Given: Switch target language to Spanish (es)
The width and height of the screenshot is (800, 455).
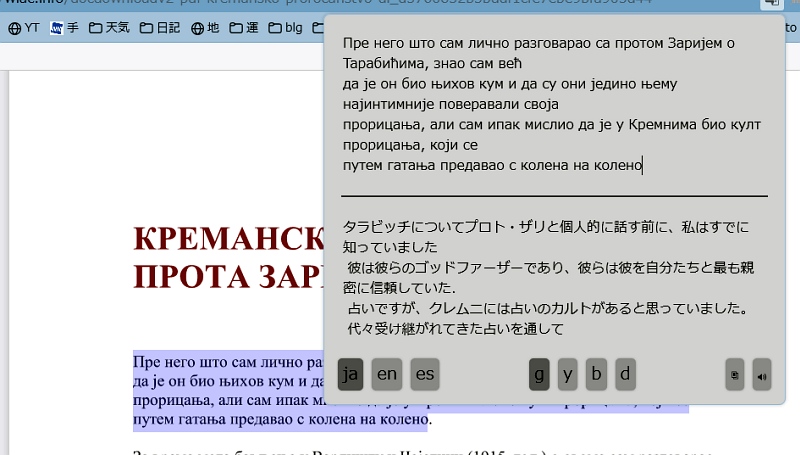Looking at the screenshot, I should pos(425,374).
